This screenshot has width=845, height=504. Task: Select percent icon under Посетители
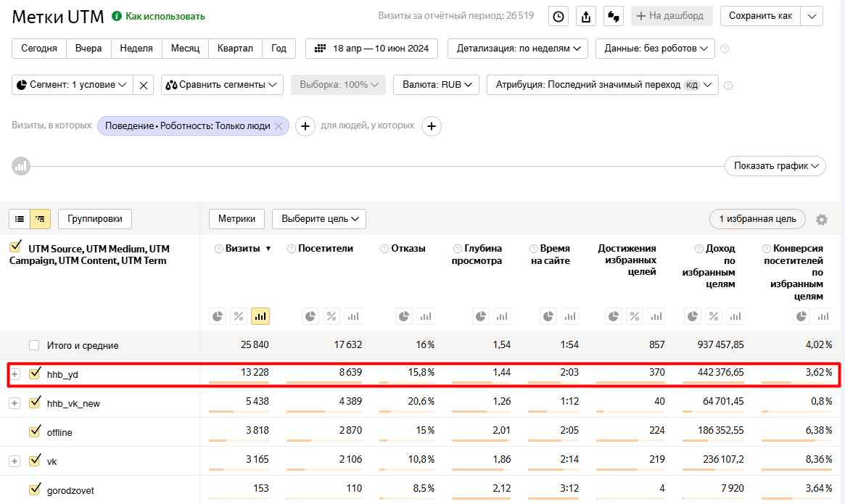point(331,316)
